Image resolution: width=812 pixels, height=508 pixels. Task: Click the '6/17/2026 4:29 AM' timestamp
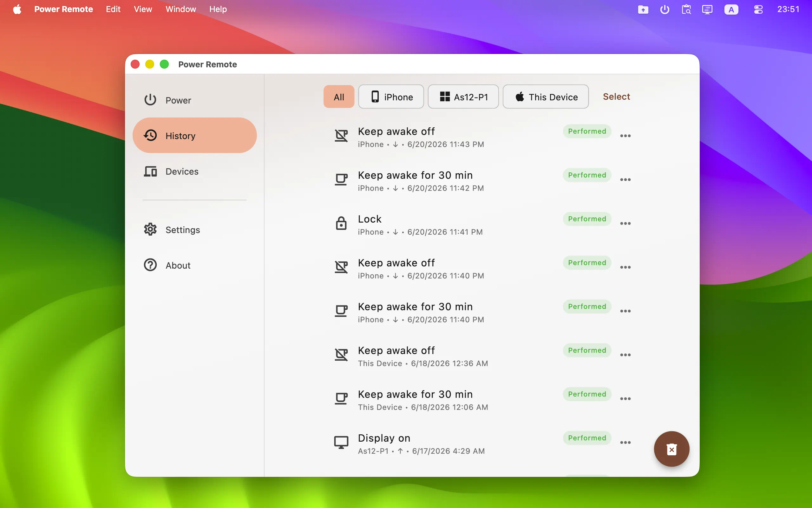pos(448,451)
